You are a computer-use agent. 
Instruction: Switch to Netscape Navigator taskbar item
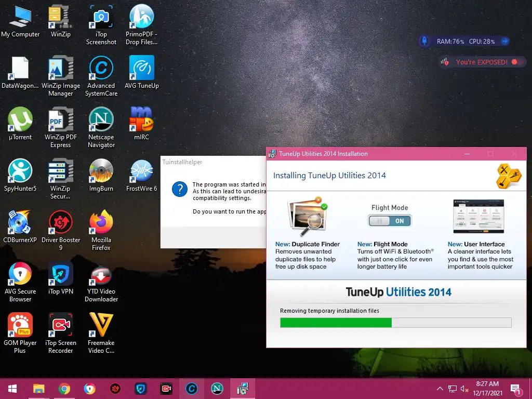click(x=217, y=389)
